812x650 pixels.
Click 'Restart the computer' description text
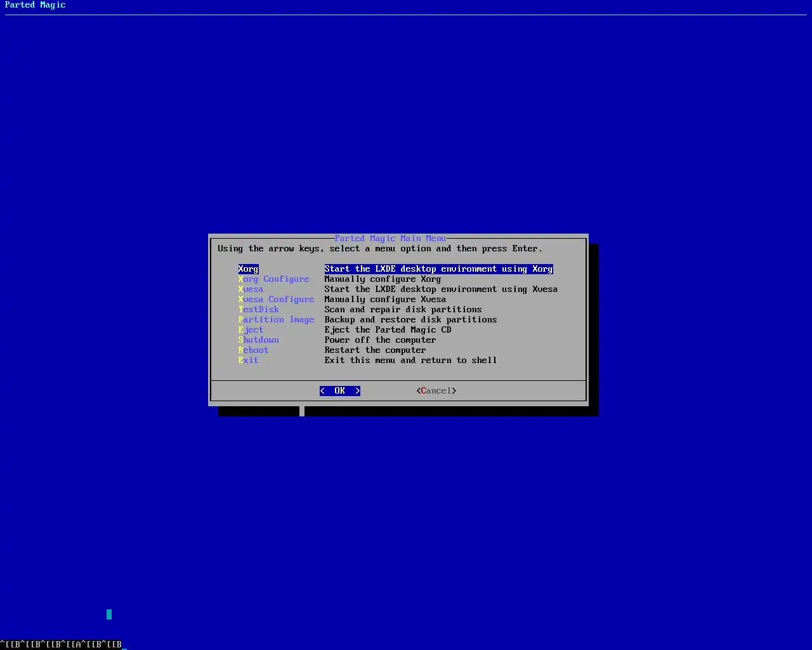click(375, 350)
